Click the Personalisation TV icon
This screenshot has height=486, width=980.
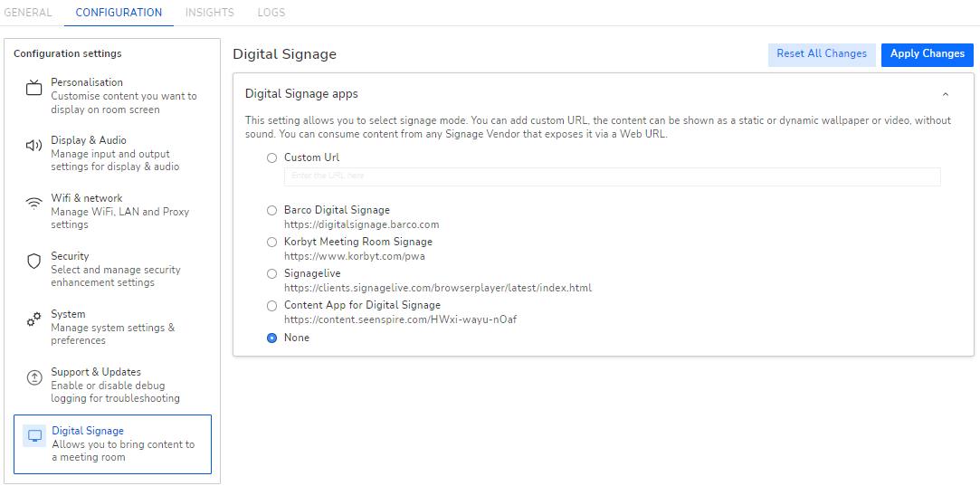coord(33,88)
